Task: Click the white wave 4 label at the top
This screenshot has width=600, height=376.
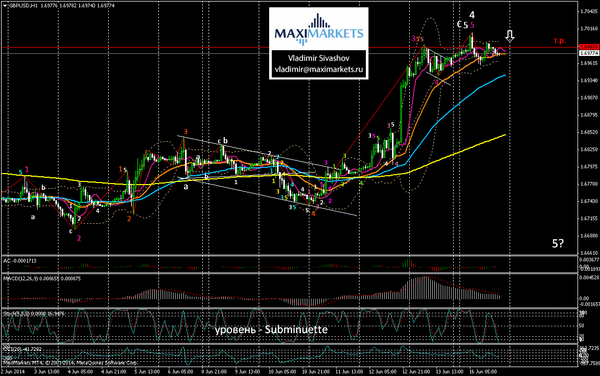Action: [472, 15]
